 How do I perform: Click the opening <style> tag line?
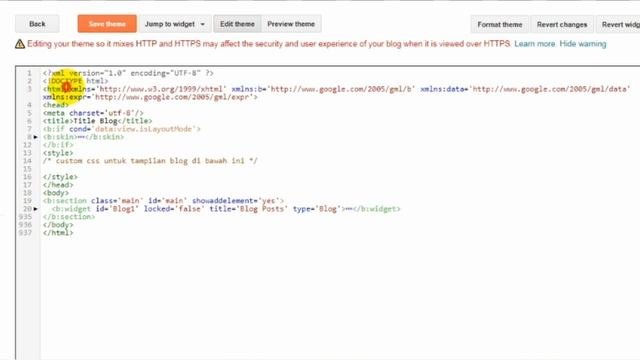tap(58, 153)
